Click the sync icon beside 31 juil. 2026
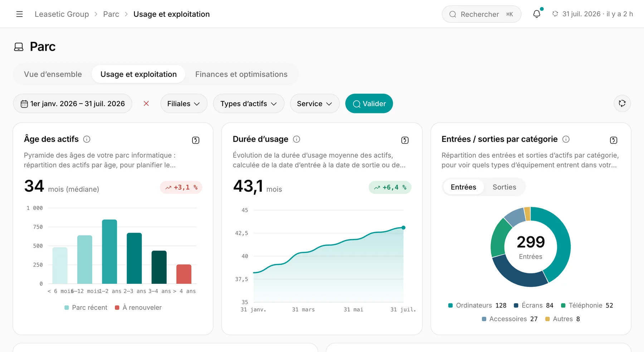 (555, 14)
